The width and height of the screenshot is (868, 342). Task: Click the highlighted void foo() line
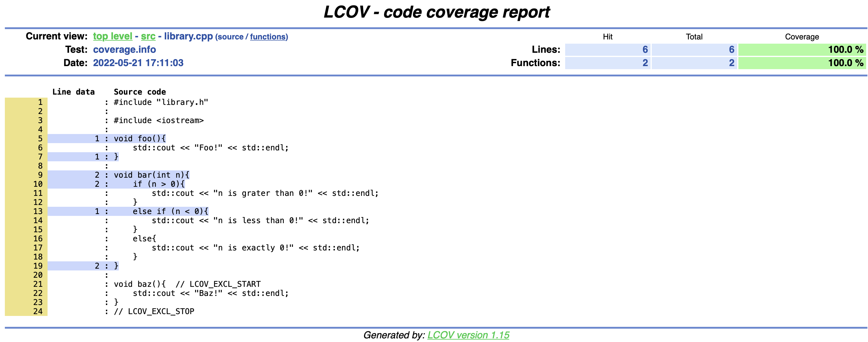coord(140,139)
